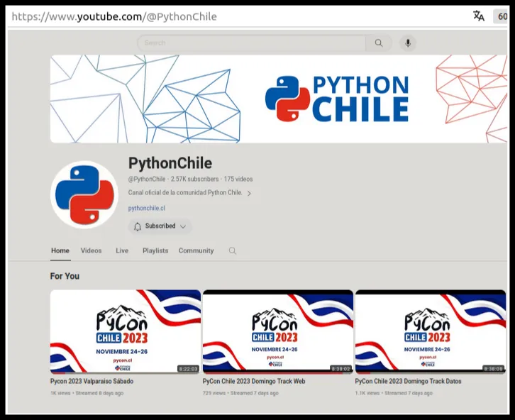Click the PythonChile channel avatar logo
This screenshot has height=420, width=515.
84,194
